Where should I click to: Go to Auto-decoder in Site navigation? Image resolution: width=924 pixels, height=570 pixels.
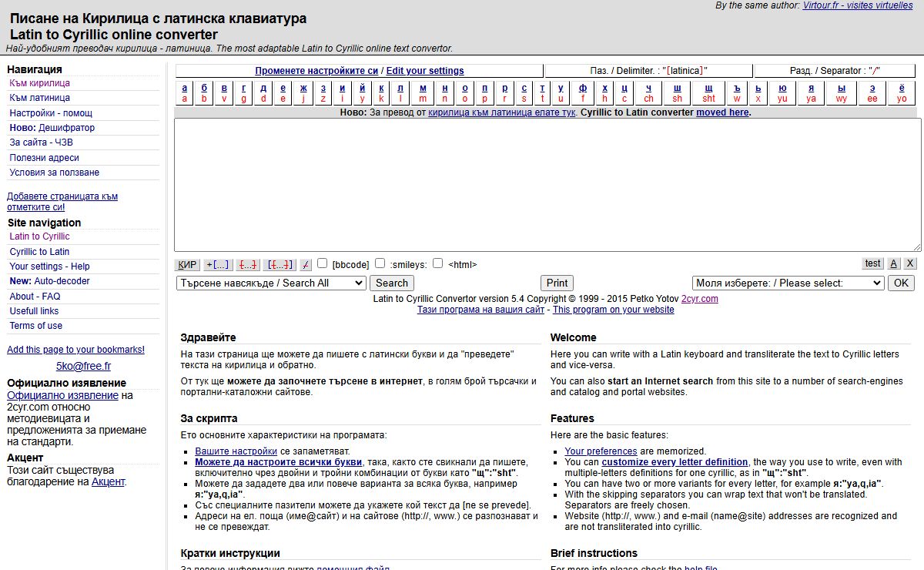(x=62, y=281)
